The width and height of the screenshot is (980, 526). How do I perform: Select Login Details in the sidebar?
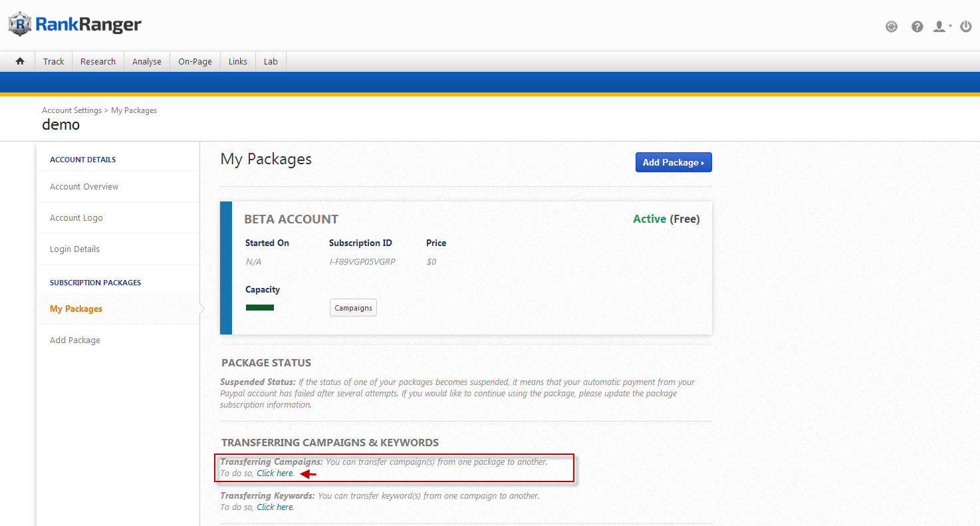click(74, 249)
